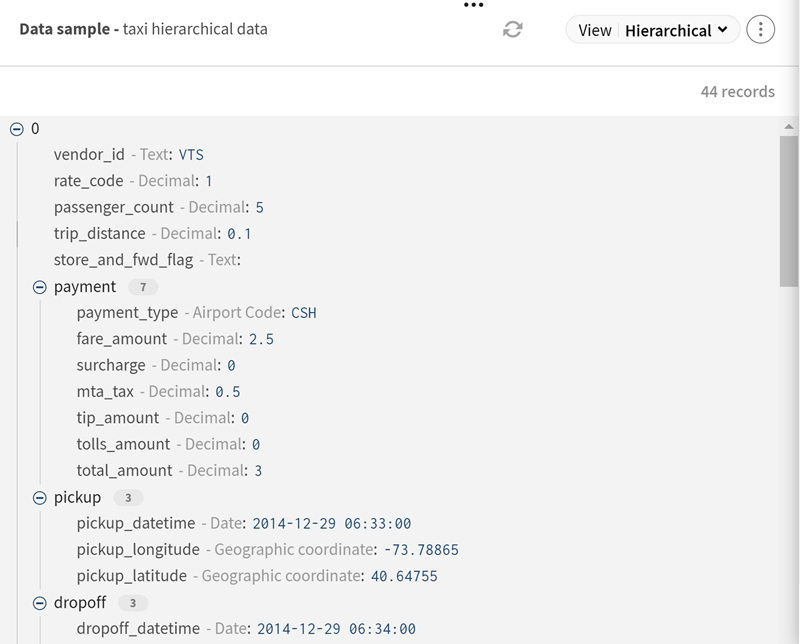This screenshot has height=644, width=800.
Task: Select the payment_type field
Action: (x=127, y=313)
